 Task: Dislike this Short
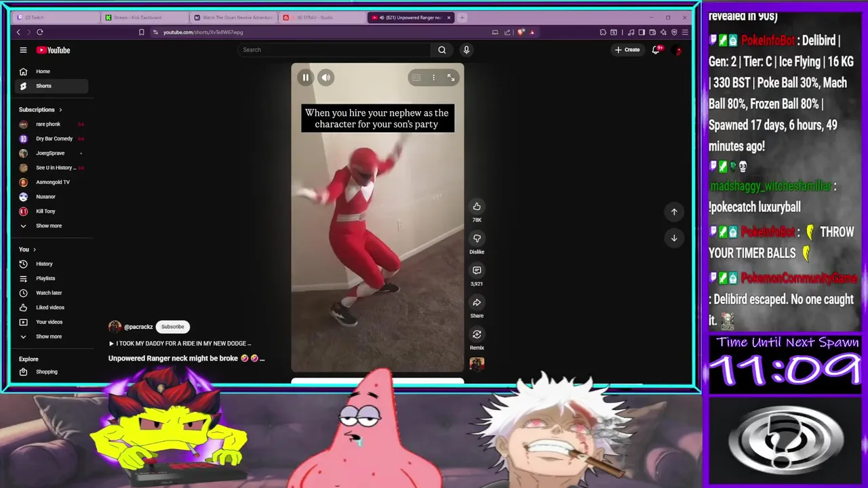[x=477, y=239]
